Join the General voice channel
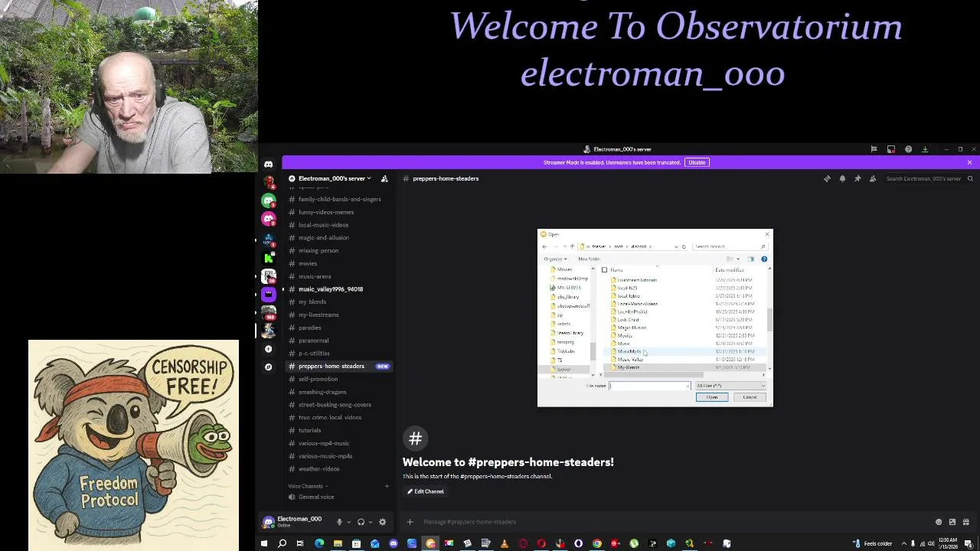 click(316, 497)
